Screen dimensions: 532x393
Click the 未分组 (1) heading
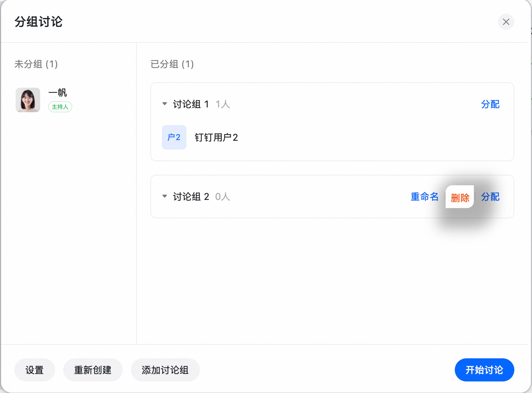click(36, 64)
